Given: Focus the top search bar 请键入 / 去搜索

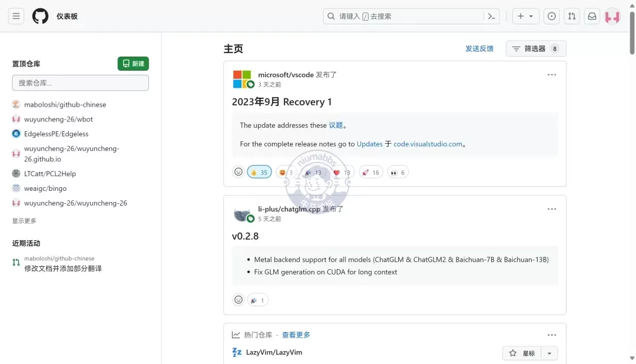Looking at the screenshot, I should click(x=411, y=16).
